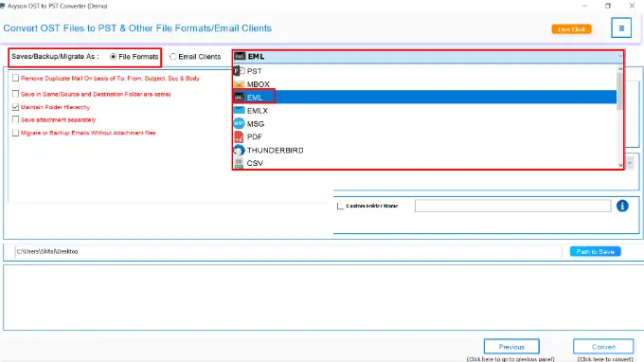Click the save path field showing C:\Users

coord(288,251)
